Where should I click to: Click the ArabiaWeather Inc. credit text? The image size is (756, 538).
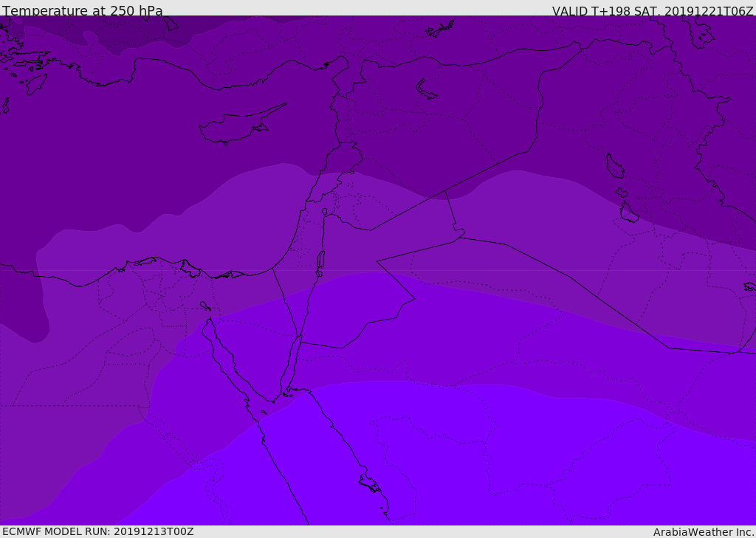pyautogui.click(x=704, y=532)
